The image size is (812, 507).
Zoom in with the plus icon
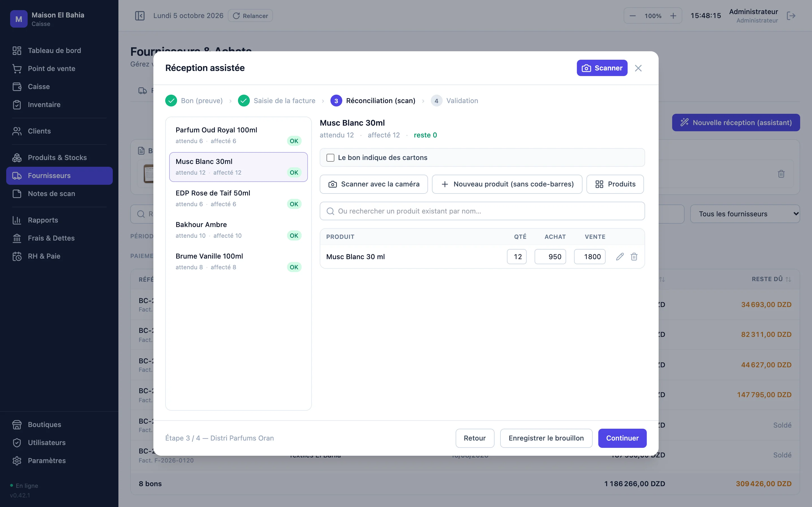(673, 16)
